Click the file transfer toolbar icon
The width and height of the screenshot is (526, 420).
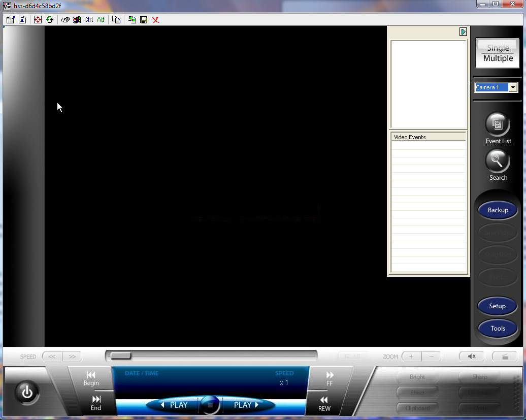[132, 20]
